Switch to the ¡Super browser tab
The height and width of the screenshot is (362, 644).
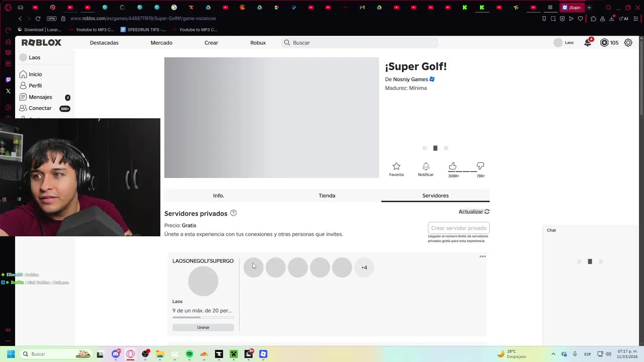click(x=572, y=8)
